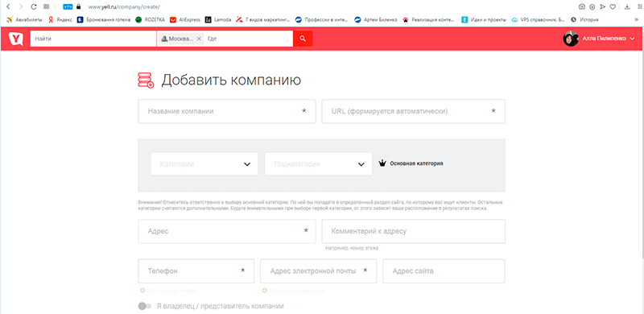
Task: Reload the page with the refresh icon
Action: click(x=34, y=6)
